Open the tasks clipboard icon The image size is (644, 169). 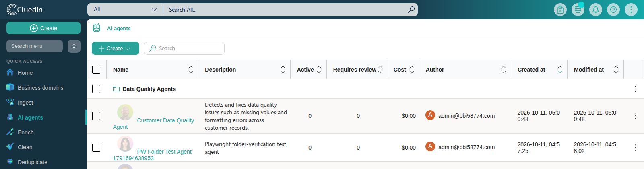(560, 10)
